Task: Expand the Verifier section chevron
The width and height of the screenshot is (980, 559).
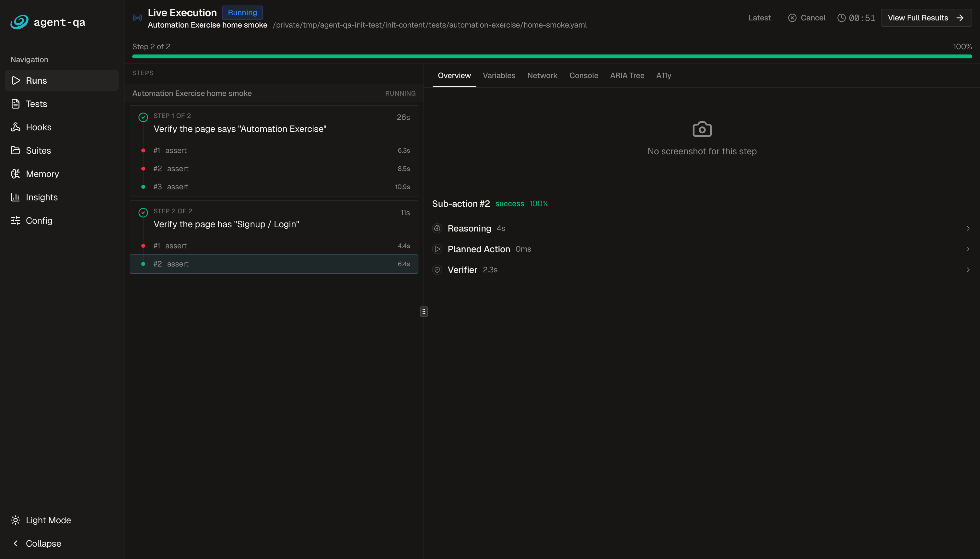Action: point(968,270)
